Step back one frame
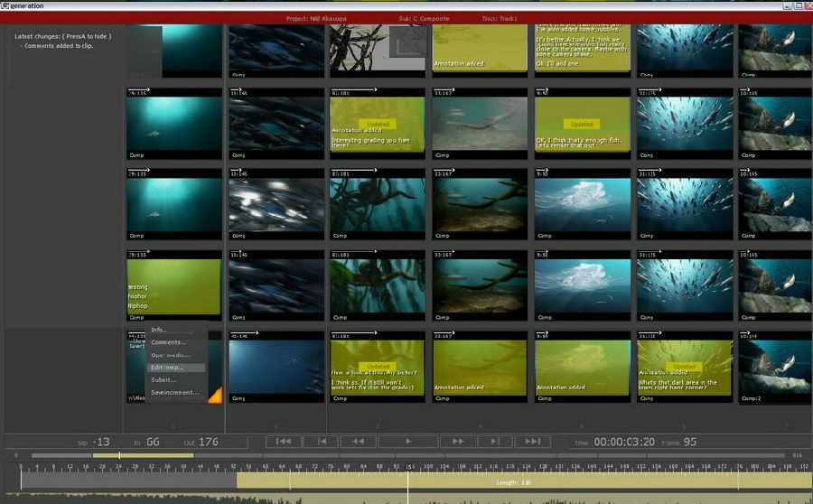Image resolution: width=813 pixels, height=504 pixels. pyautogui.click(x=321, y=442)
